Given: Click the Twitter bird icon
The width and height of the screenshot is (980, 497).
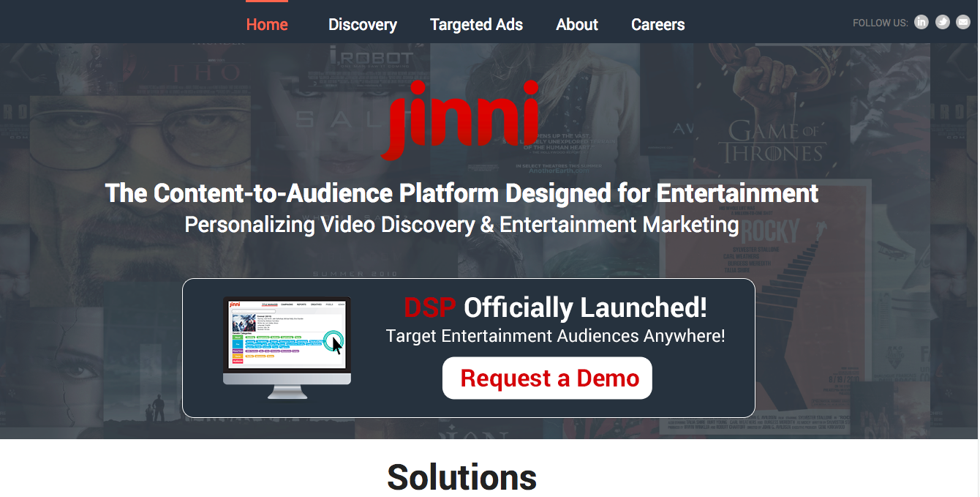Looking at the screenshot, I should coord(943,23).
